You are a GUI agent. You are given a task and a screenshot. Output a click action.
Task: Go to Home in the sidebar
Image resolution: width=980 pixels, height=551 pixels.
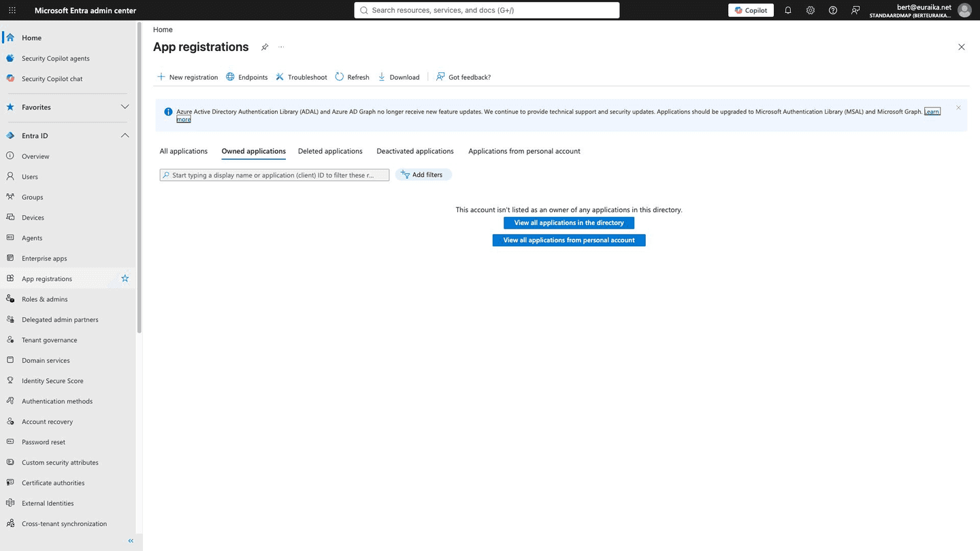coord(68,38)
